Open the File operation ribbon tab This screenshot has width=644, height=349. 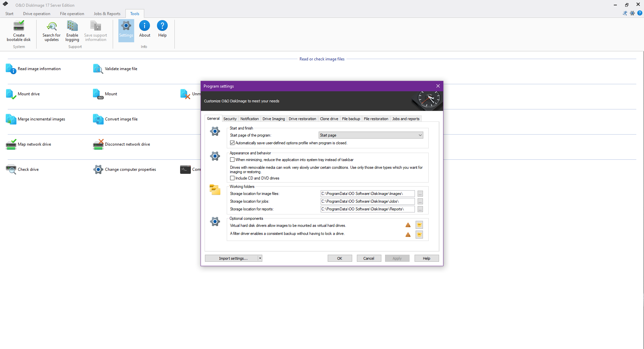tap(72, 14)
